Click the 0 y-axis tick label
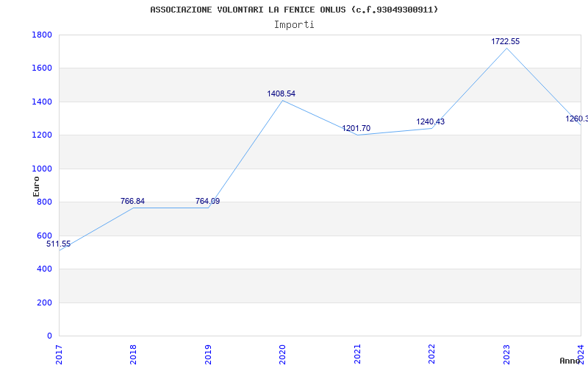 click(49, 336)
